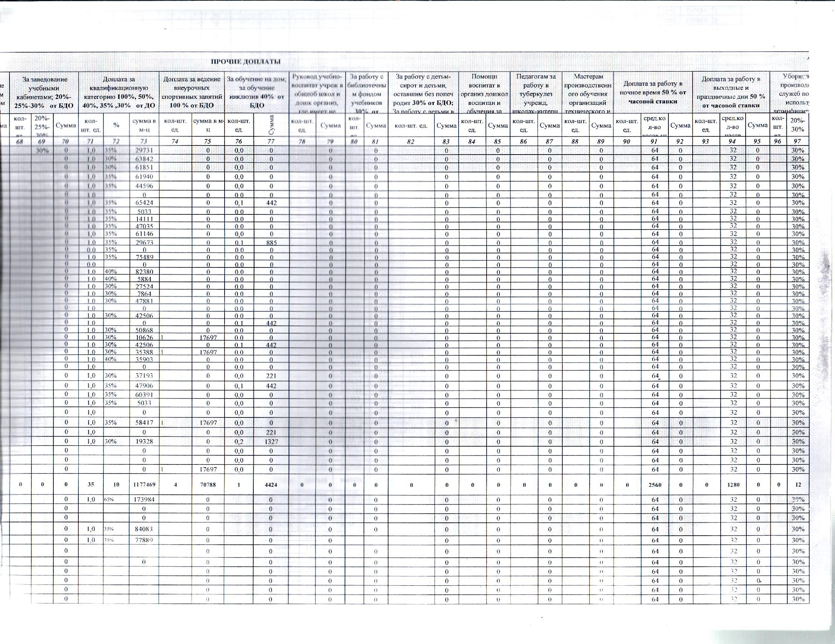
Task: Select header 'За заведование учебными кабинетами'
Action: point(45,92)
